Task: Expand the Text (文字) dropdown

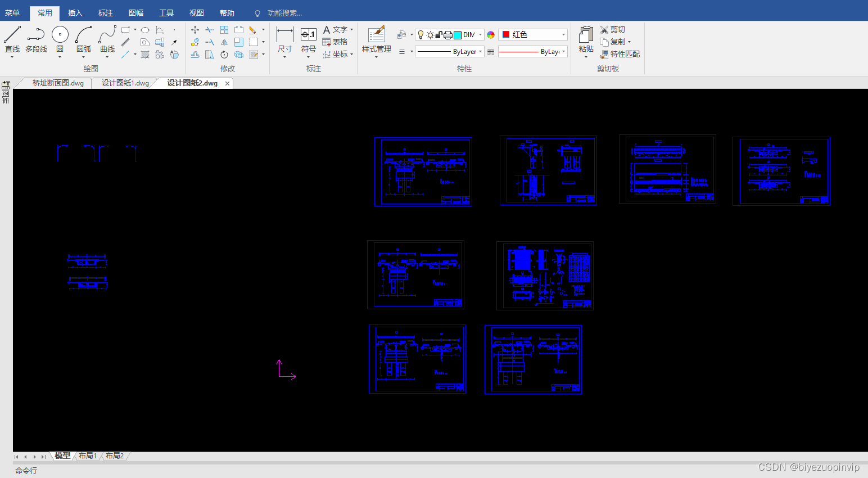Action: (352, 30)
